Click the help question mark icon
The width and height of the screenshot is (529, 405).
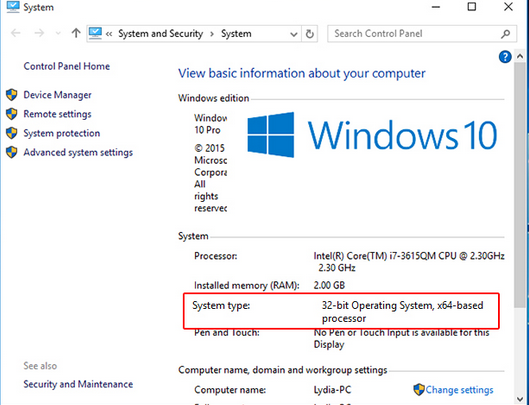click(505, 57)
